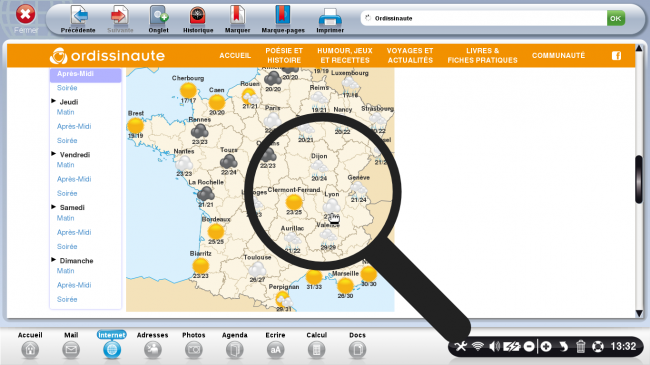Print the page with Imprimer
Viewport: 650px width, 365px height.
[x=330, y=17]
